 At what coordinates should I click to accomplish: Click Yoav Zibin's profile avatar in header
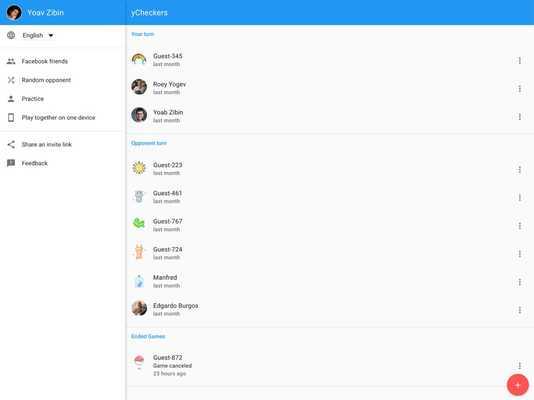click(x=14, y=13)
